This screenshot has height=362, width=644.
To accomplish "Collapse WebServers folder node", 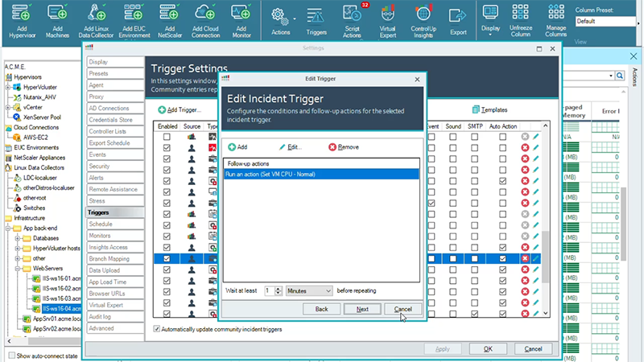I will [x=18, y=269].
